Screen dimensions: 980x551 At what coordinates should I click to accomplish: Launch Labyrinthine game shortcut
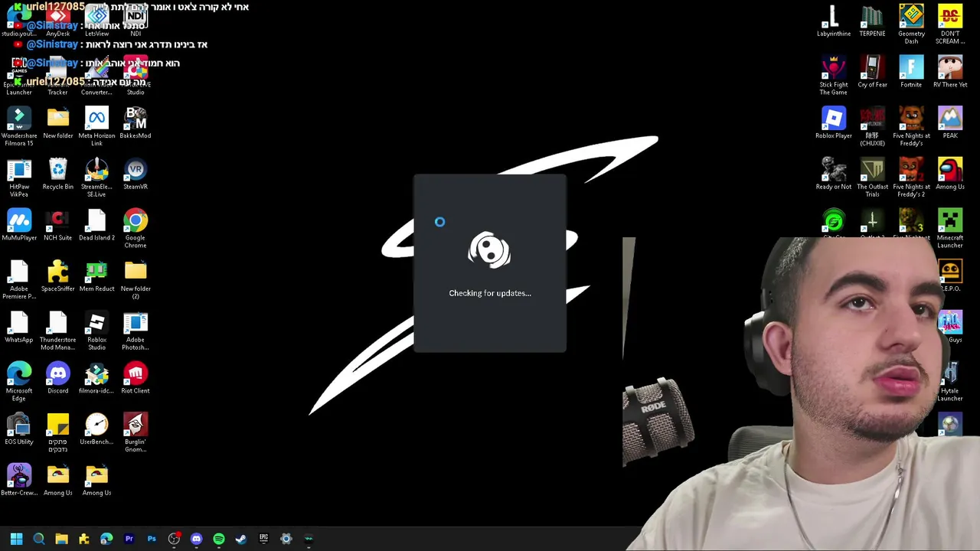click(834, 21)
